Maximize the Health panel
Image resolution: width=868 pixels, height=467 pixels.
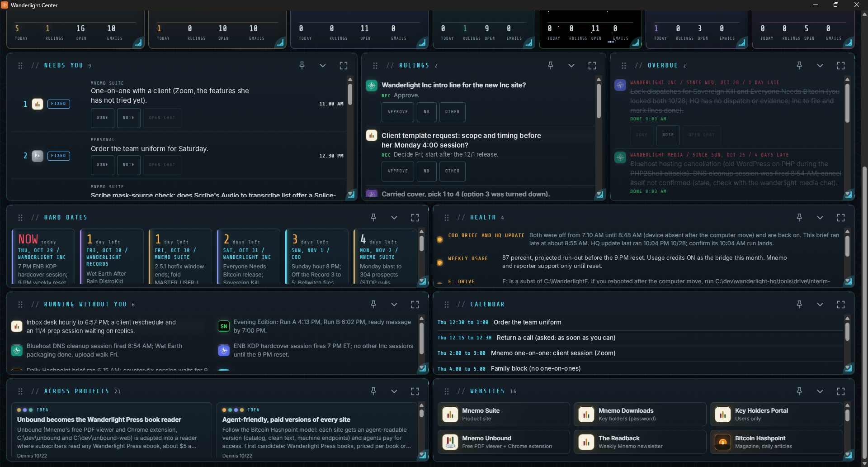click(841, 218)
